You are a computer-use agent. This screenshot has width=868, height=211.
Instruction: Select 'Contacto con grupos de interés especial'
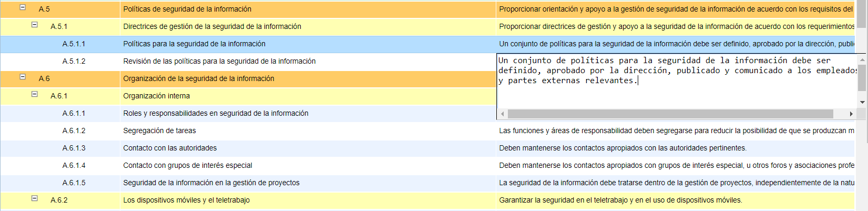[x=188, y=165]
